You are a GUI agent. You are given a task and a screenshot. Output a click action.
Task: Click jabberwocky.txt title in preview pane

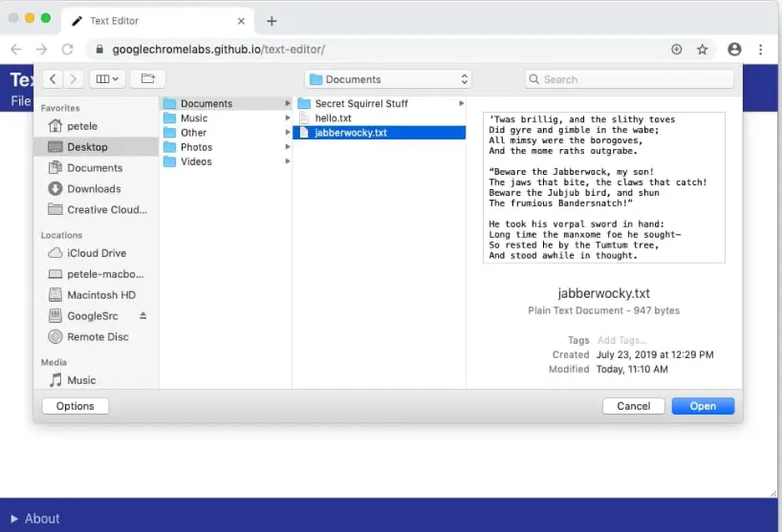click(x=604, y=293)
